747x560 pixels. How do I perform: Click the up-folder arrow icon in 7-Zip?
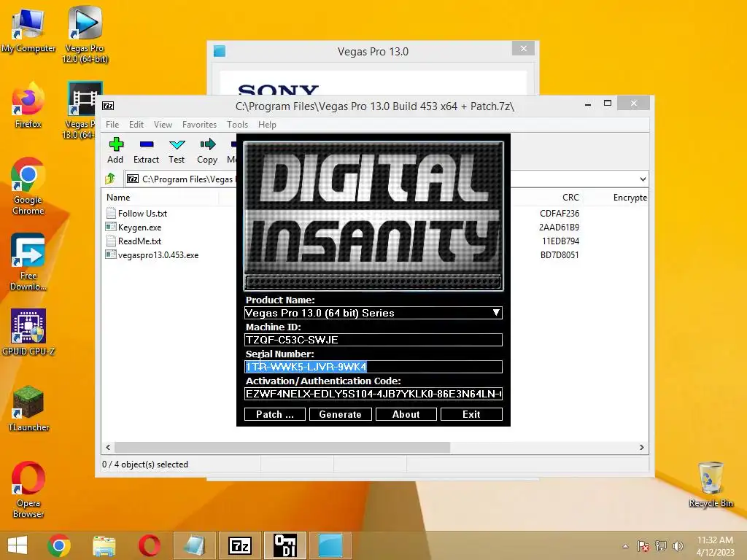coord(111,179)
